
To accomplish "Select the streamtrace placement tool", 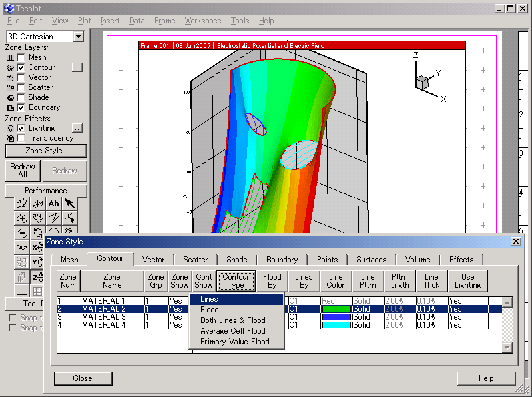I will pos(22,247).
